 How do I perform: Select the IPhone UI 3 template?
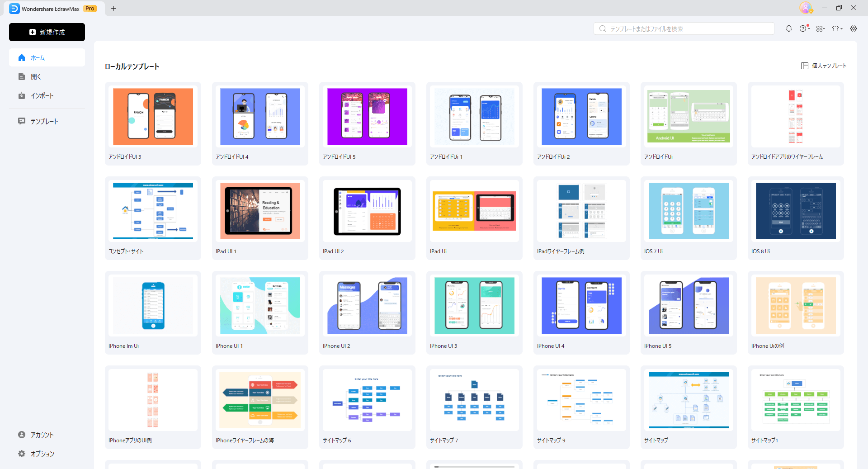click(474, 313)
